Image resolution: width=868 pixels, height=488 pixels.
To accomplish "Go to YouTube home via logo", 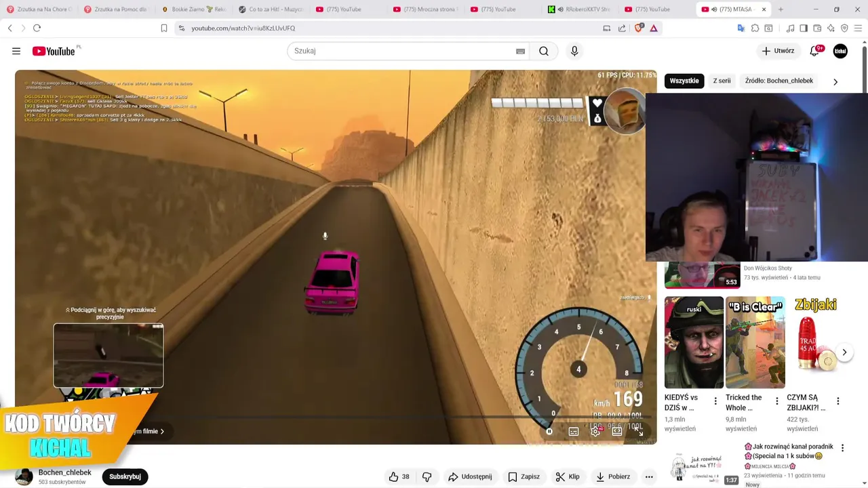I will point(54,51).
